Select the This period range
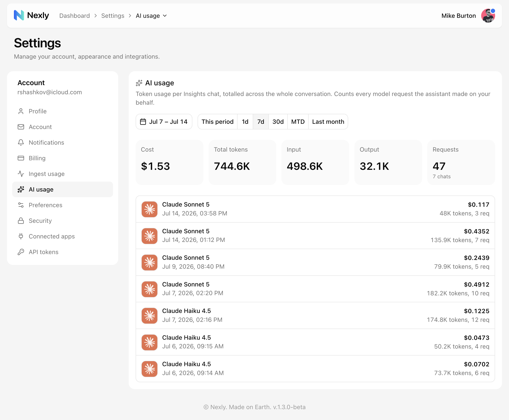509x420 pixels. 218,122
